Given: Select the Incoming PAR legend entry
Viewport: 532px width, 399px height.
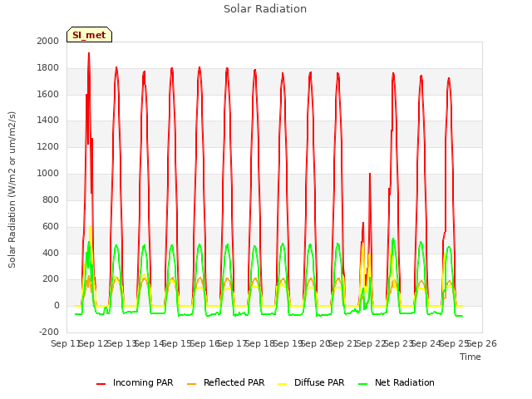Looking at the screenshot, I should (135, 382).
